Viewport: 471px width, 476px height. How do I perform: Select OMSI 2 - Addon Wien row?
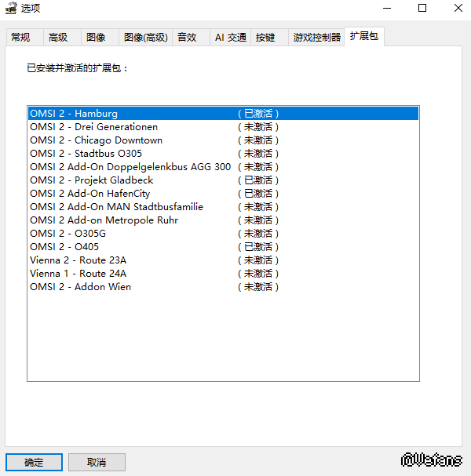point(224,287)
